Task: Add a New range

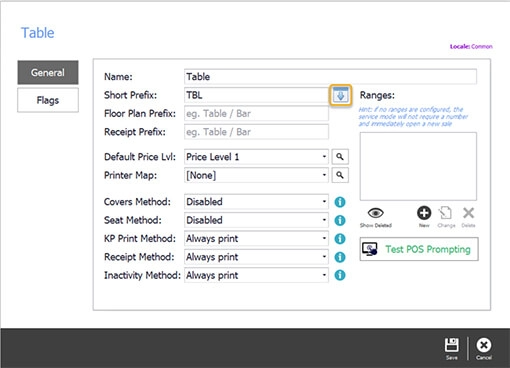Action: (x=424, y=216)
